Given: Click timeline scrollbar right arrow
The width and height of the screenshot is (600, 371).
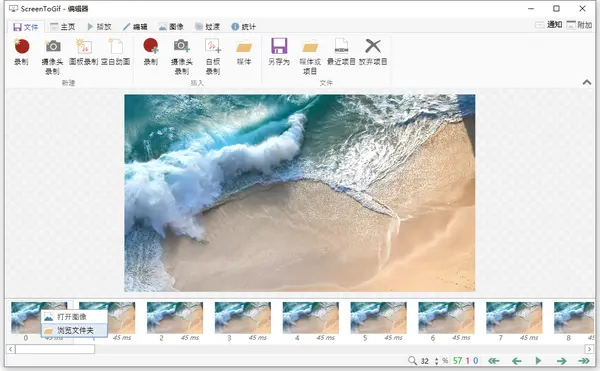Looking at the screenshot, I should [589, 349].
